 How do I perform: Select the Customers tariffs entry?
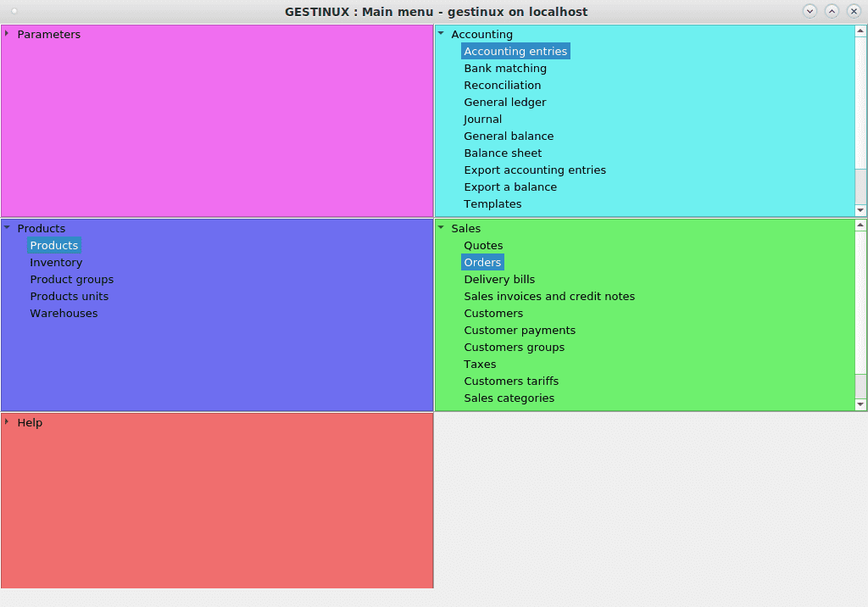(x=511, y=381)
